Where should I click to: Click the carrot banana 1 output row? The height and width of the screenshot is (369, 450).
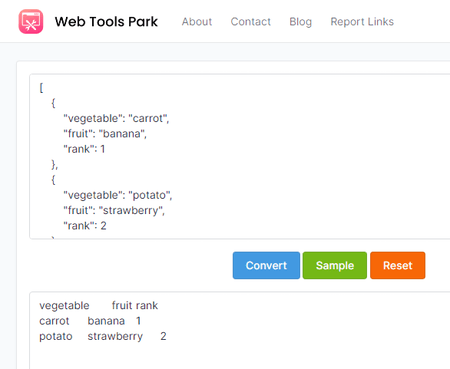pyautogui.click(x=90, y=321)
